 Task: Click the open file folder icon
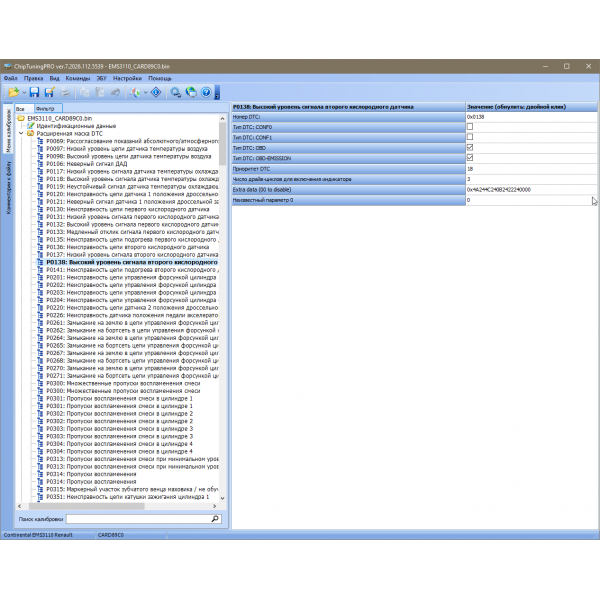coord(14,92)
